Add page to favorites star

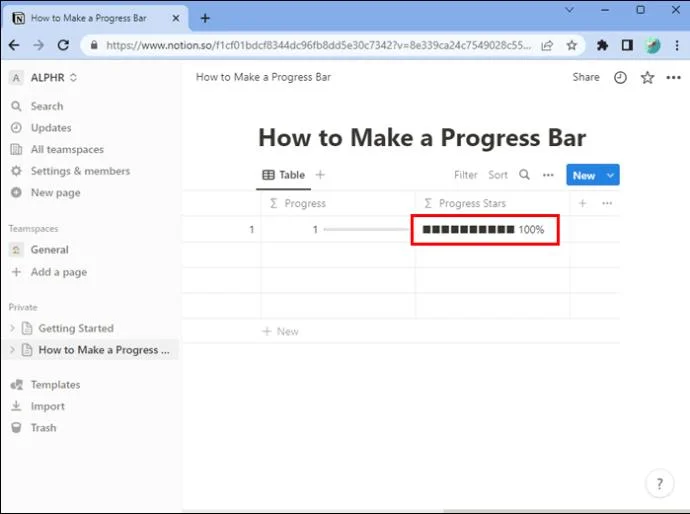point(647,78)
